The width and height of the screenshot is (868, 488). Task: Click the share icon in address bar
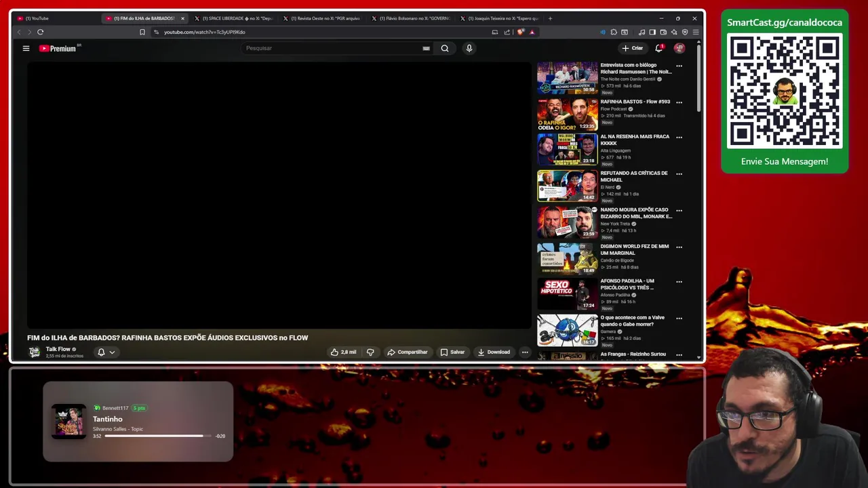click(x=507, y=32)
